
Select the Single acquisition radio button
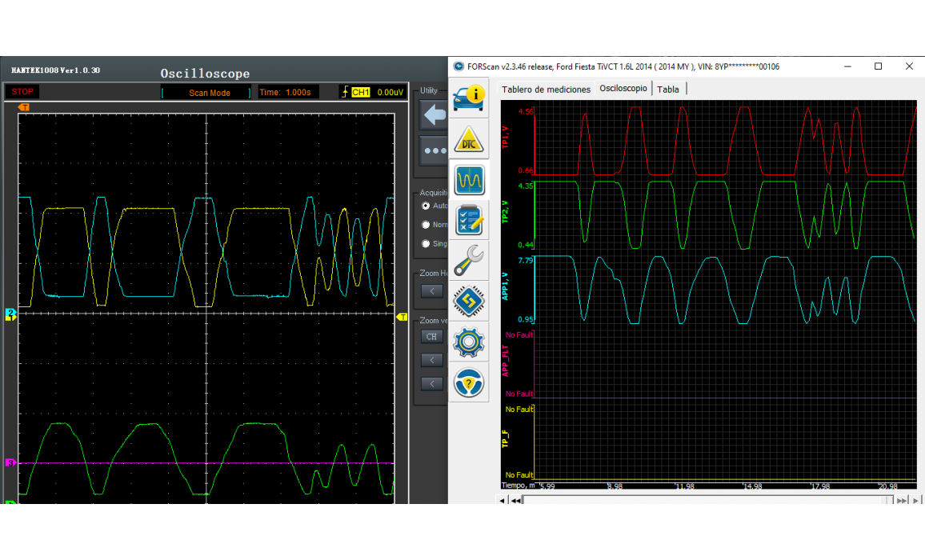[426, 244]
